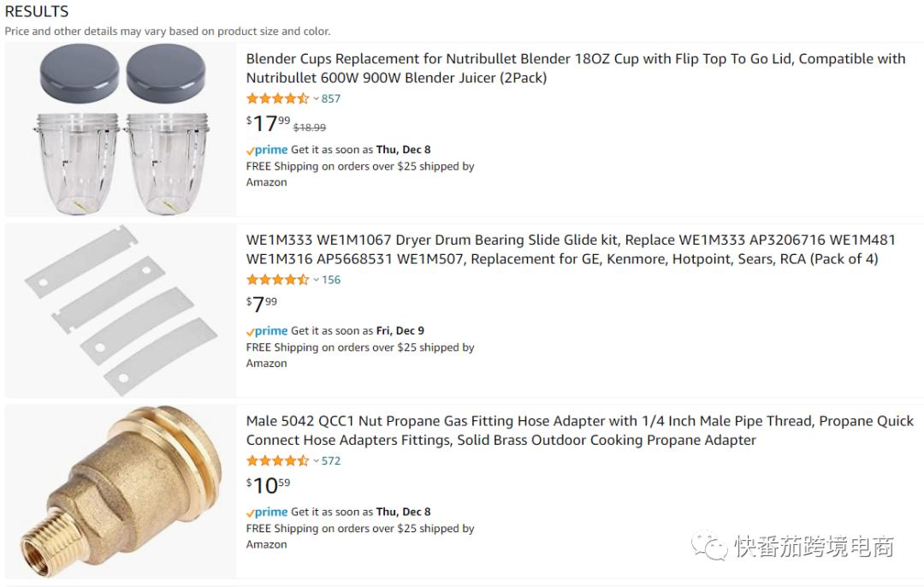Open the star rating of the Propane Adapter listing

(x=277, y=460)
